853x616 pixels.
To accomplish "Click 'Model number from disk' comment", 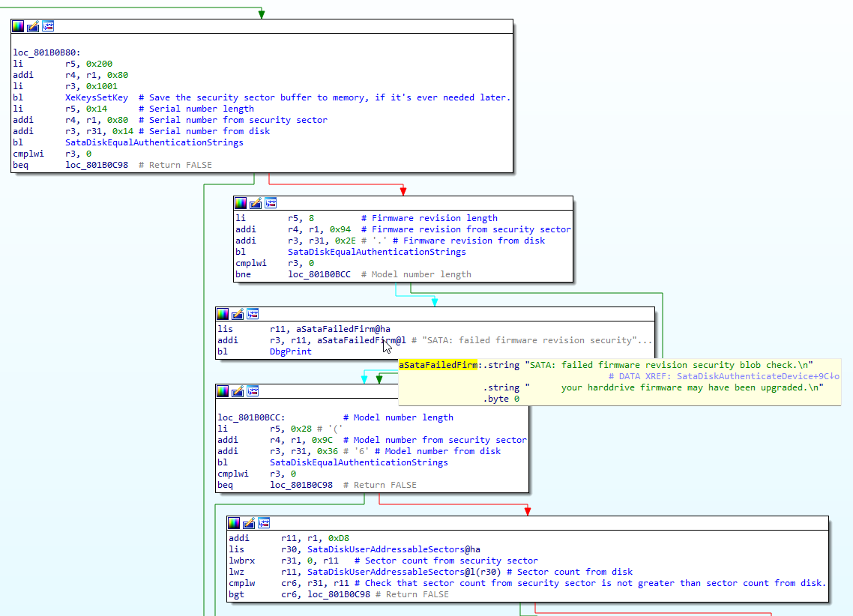I will point(438,451).
